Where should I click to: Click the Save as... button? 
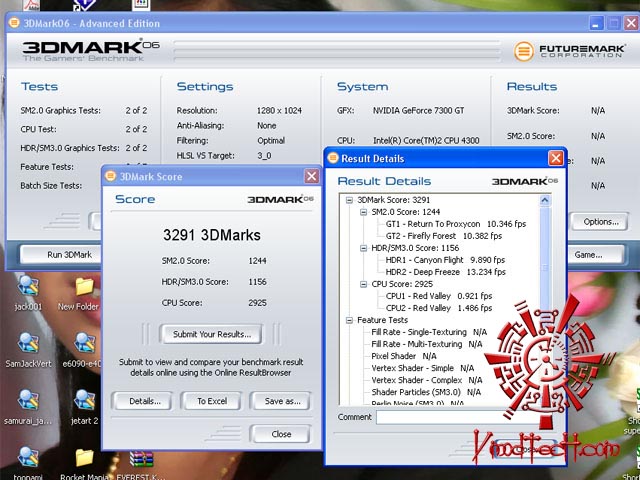click(281, 401)
